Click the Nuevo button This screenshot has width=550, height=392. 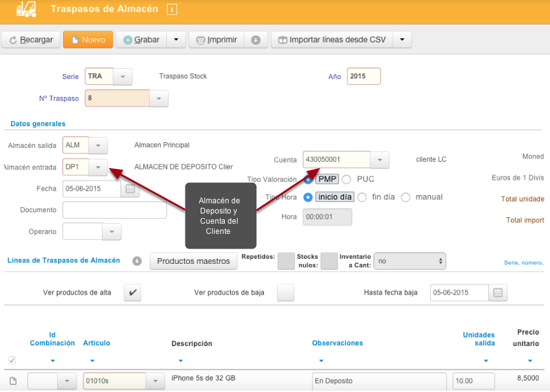coord(88,40)
